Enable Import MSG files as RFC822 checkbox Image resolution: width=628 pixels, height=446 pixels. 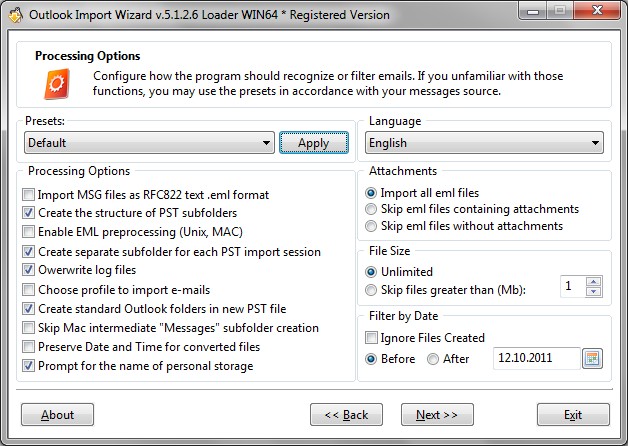(28, 195)
